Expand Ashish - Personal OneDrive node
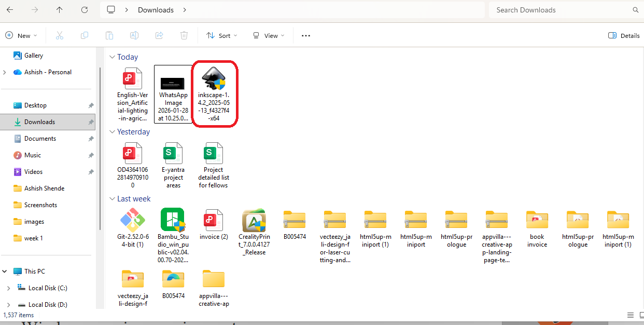The width and height of the screenshot is (644, 325). point(5,72)
